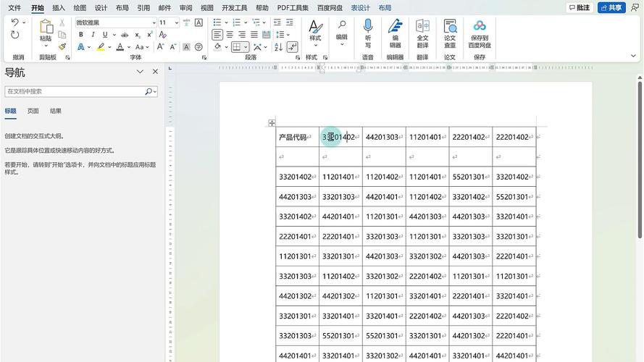Switch to the 插入 (Insert) tab
The width and height of the screenshot is (644, 362).
coord(59,8)
